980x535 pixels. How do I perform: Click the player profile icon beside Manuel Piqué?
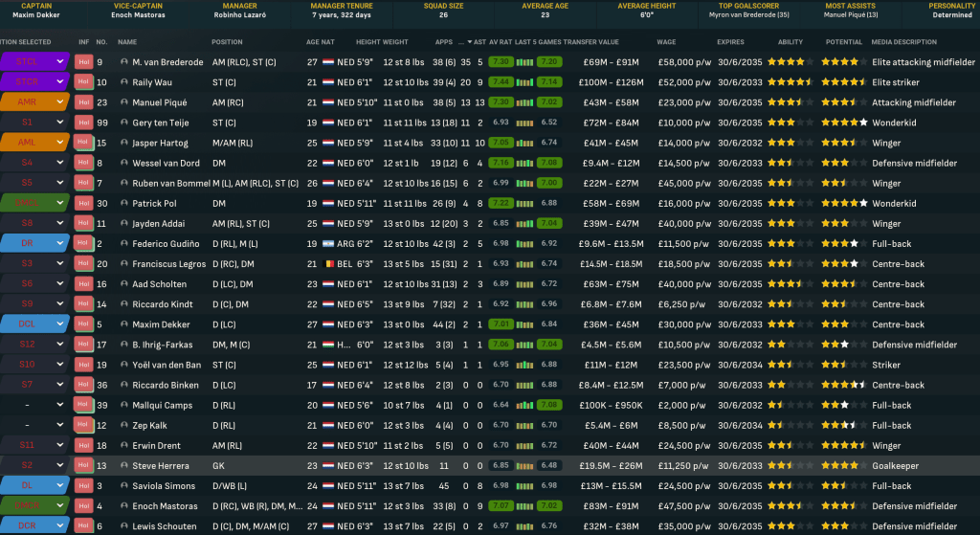[123, 102]
